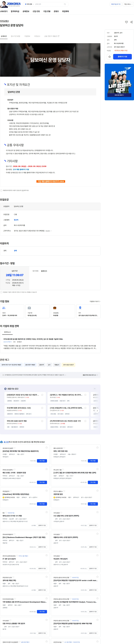Viewport: 134px width, 644px height.
Task: Open the JOB 찾기 menu
Action: click(x=4, y=12)
